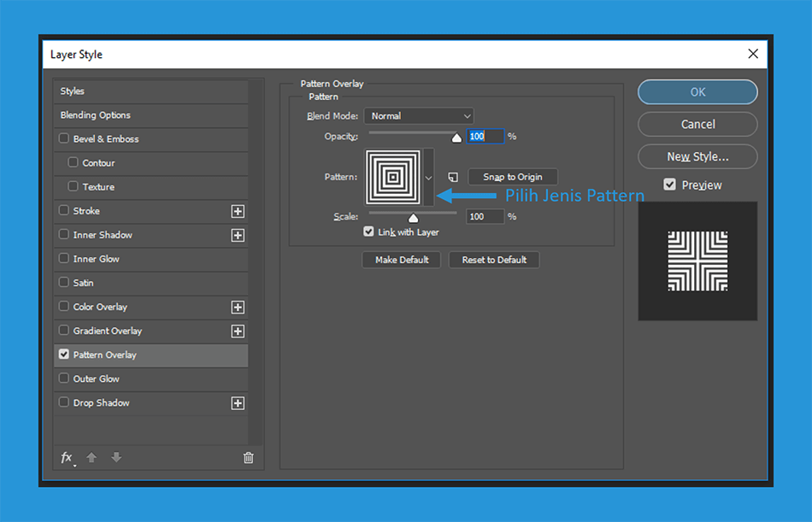Add another Inner Shadow with the plus icon
The height and width of the screenshot is (522, 812).
point(238,236)
